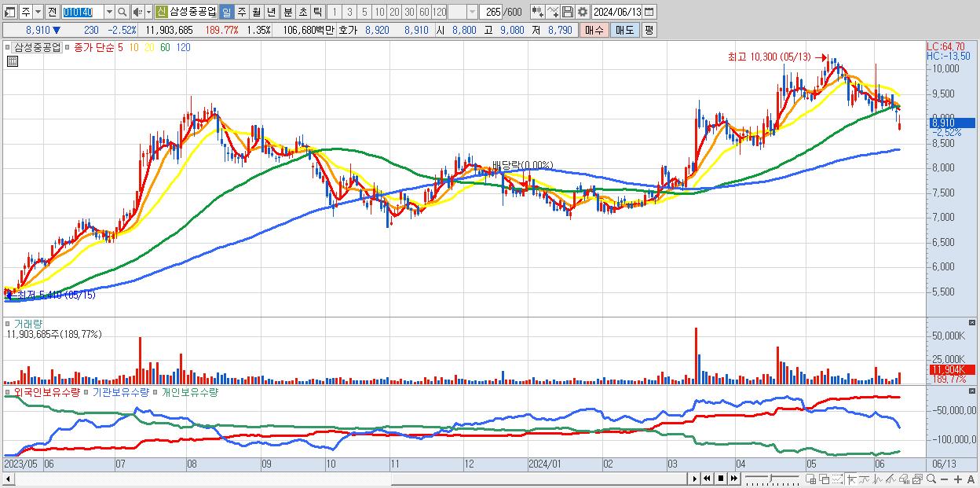
Task: Open chart settings gear icon
Action: tap(582, 13)
